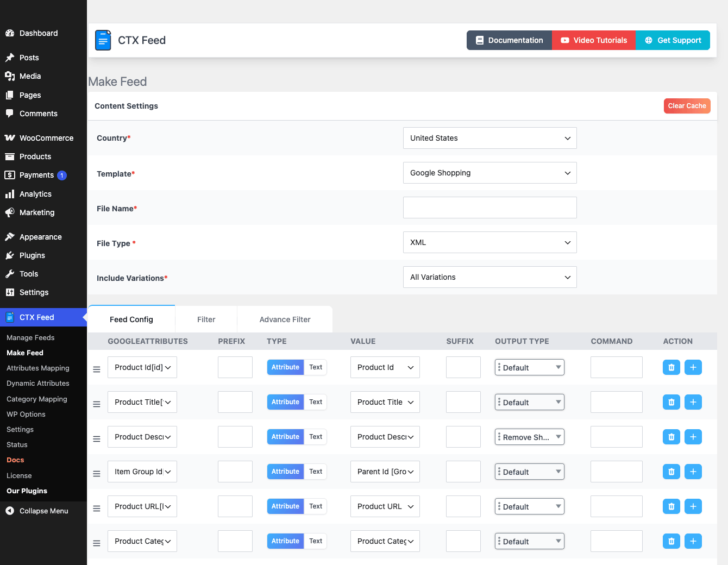
Task: Open the Parent Id [Gro value dropdown
Action: [x=385, y=472]
